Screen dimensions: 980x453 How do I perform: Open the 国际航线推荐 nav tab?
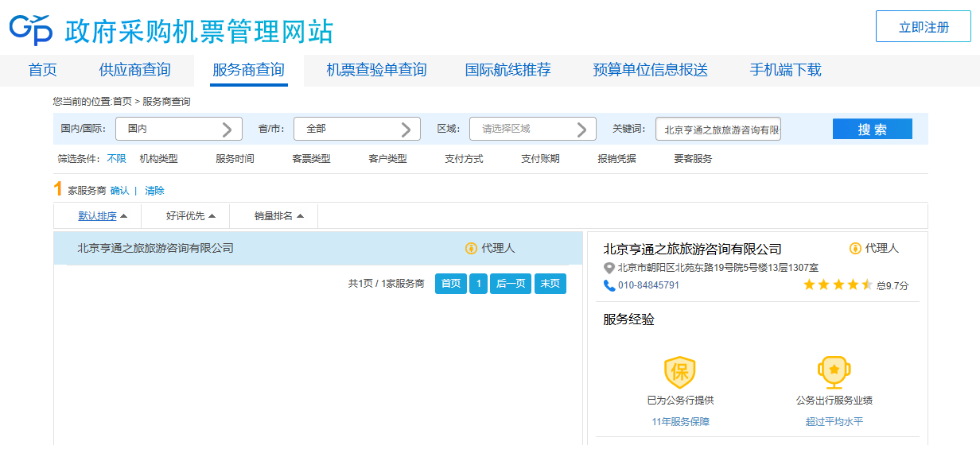508,70
